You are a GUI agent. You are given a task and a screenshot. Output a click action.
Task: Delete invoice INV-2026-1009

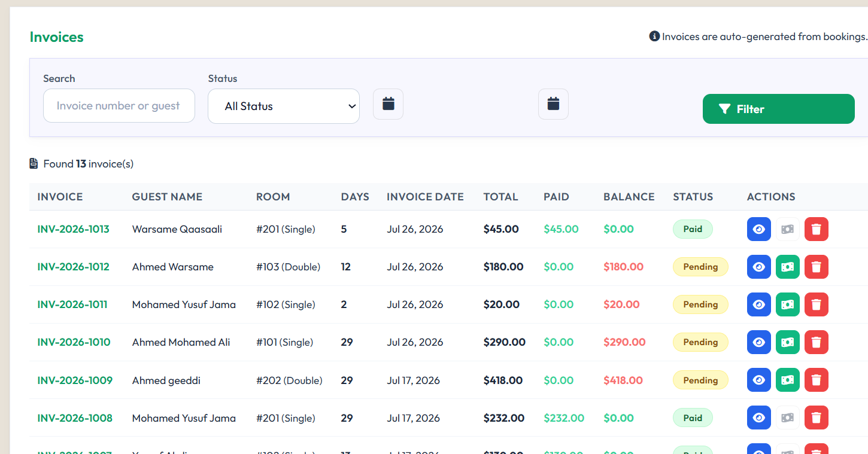tap(817, 380)
